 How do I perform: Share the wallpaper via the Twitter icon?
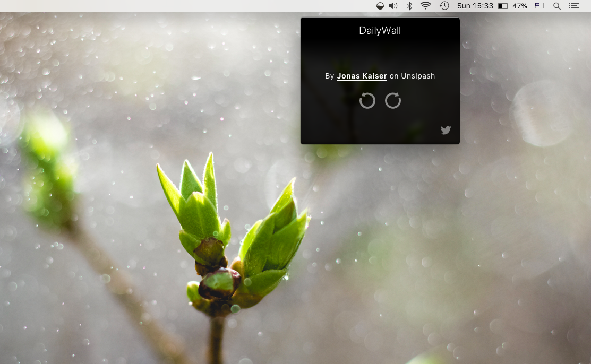click(x=446, y=130)
